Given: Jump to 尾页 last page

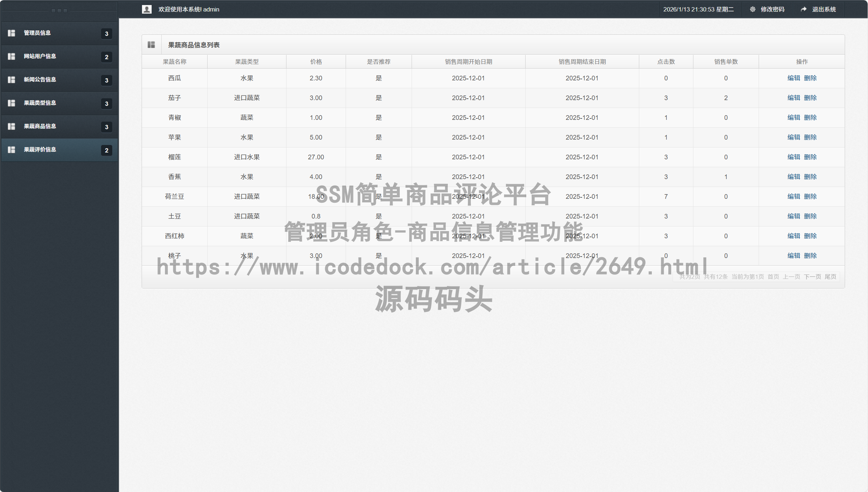Looking at the screenshot, I should pos(831,277).
